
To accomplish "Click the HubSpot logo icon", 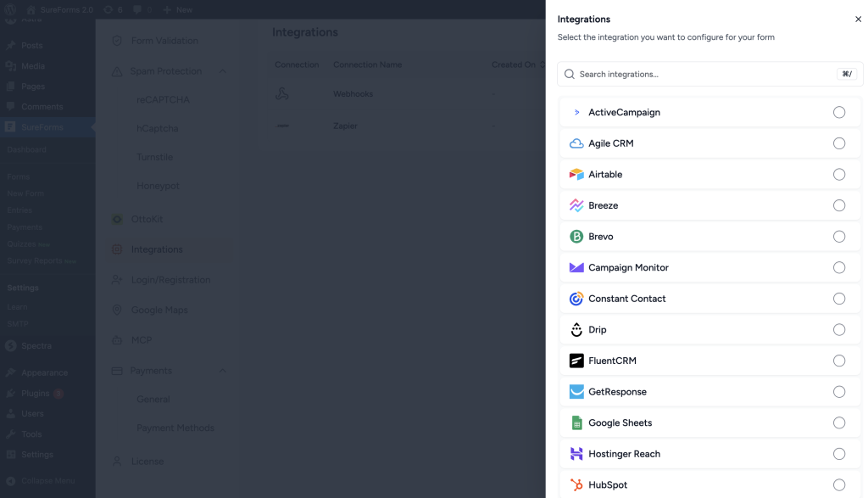I will tap(576, 484).
